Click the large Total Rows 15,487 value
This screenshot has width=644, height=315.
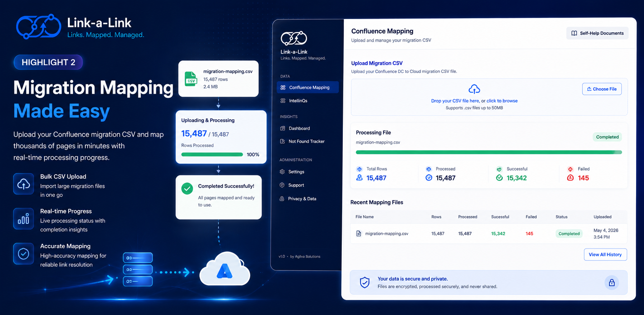point(376,178)
